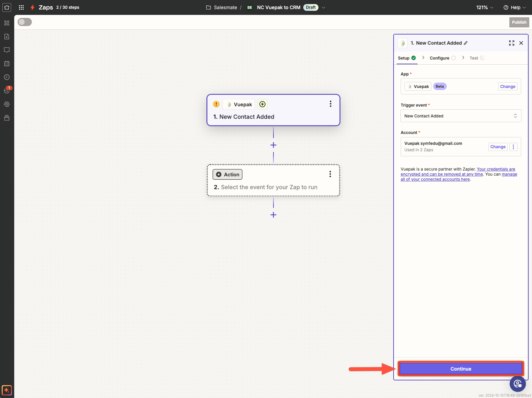
Task: Open the Trigger event dropdown
Action: (461, 116)
